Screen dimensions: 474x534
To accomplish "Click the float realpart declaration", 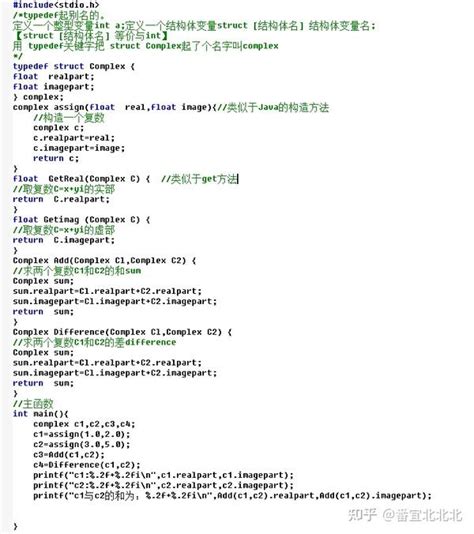I will 53,76.
